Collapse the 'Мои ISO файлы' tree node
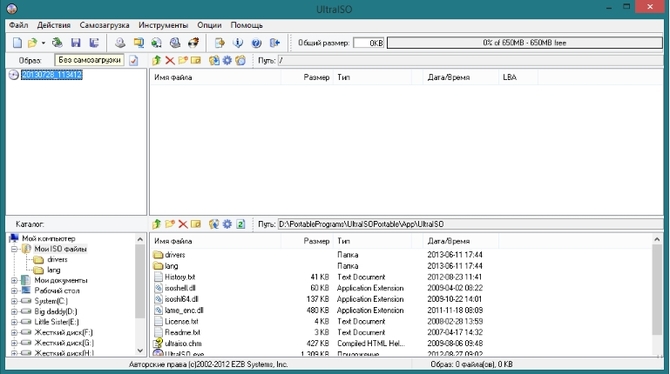 tap(14, 249)
